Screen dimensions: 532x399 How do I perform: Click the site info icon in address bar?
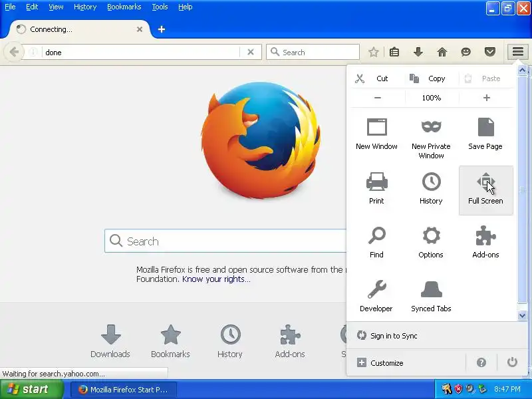tap(33, 53)
